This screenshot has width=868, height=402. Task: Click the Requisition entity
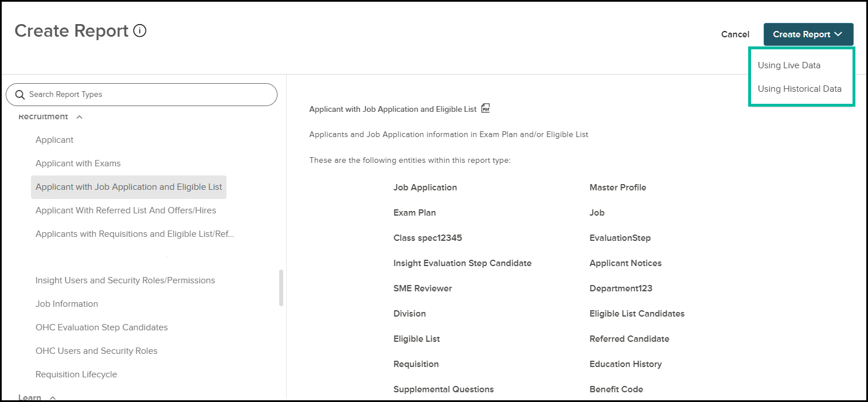tap(416, 364)
